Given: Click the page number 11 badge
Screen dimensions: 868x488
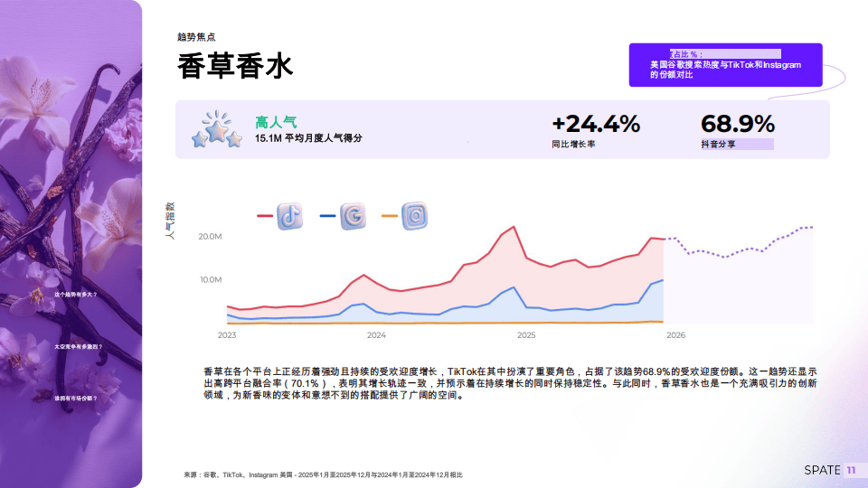Looking at the screenshot, I should [x=851, y=470].
